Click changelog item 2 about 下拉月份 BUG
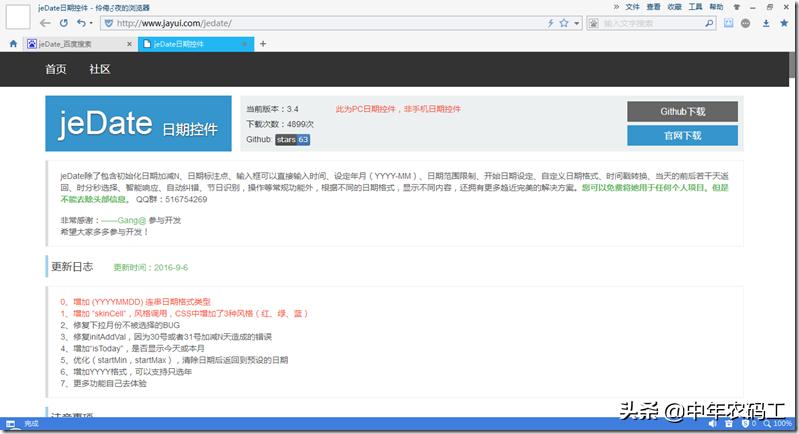 click(120, 326)
